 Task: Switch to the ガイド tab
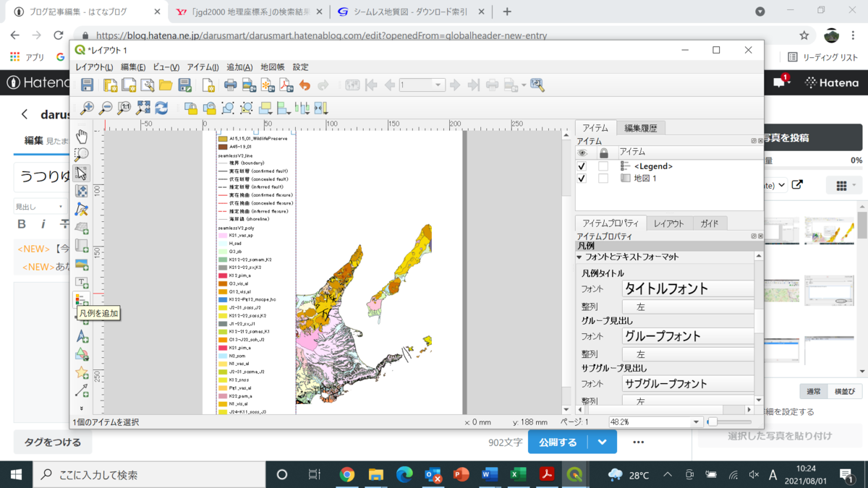pyautogui.click(x=709, y=223)
